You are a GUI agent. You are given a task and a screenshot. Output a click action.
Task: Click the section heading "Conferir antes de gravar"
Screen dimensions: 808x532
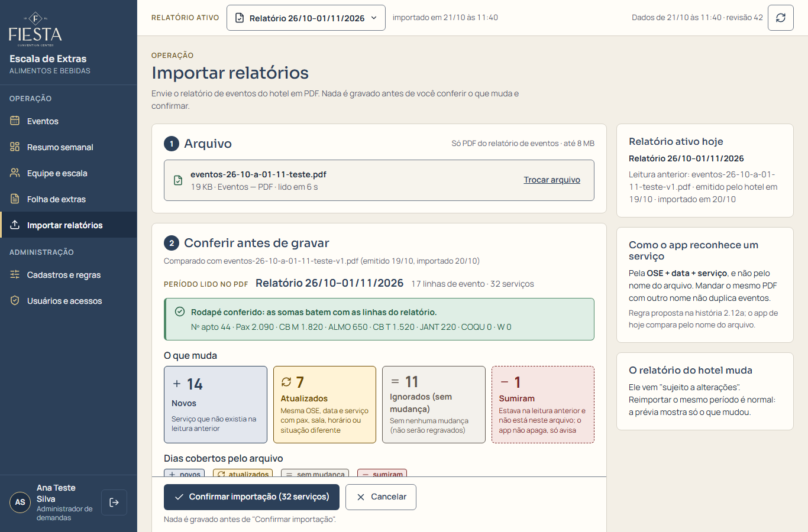pyautogui.click(x=257, y=243)
